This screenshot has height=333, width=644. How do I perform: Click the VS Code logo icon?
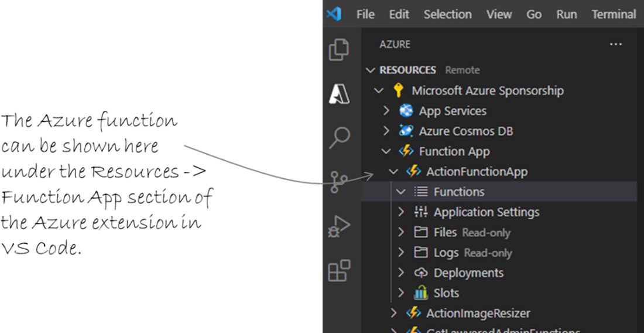pyautogui.click(x=334, y=15)
